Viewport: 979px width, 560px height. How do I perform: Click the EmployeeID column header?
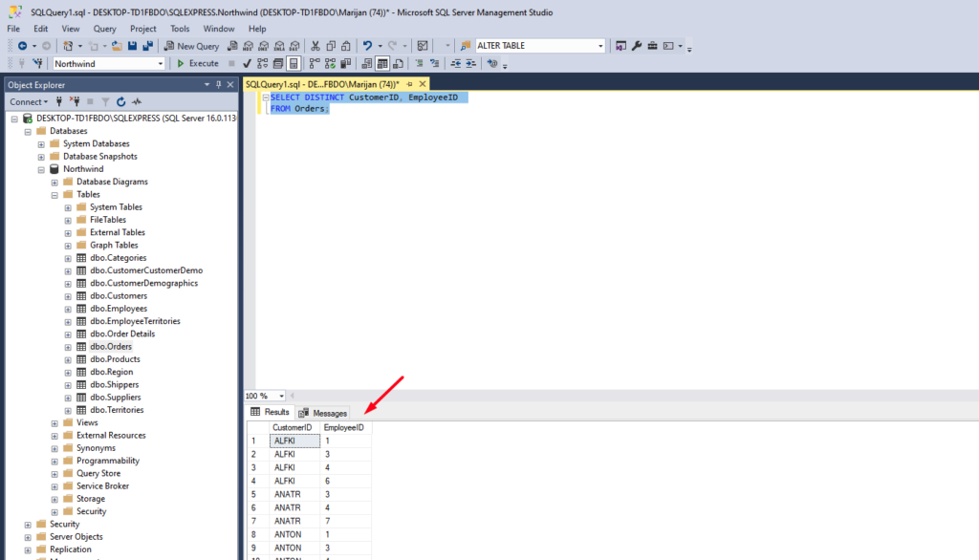[x=345, y=428]
